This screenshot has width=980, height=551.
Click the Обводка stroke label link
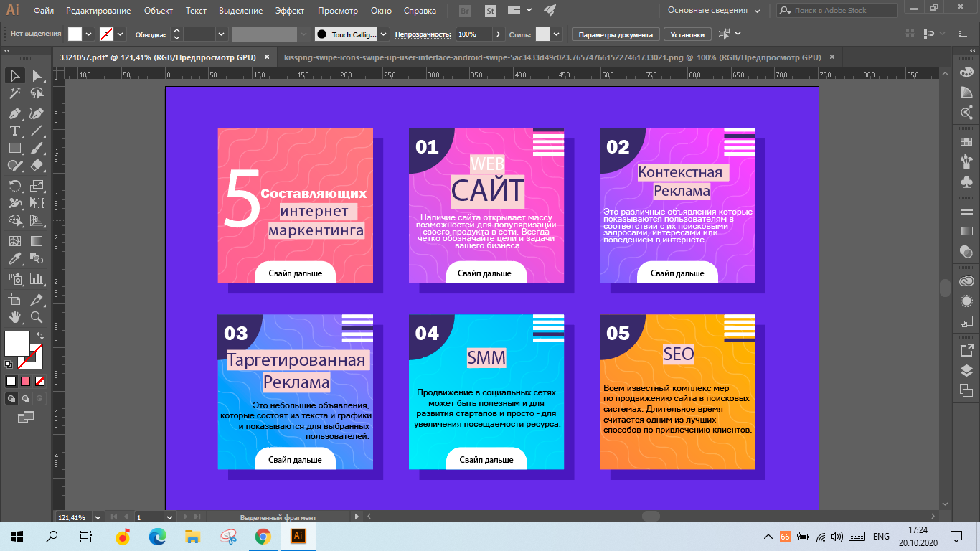pyautogui.click(x=151, y=34)
